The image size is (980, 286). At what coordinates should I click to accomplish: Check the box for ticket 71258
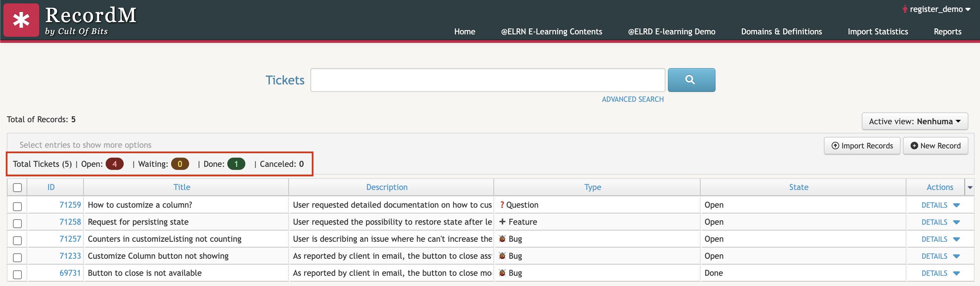[17, 224]
